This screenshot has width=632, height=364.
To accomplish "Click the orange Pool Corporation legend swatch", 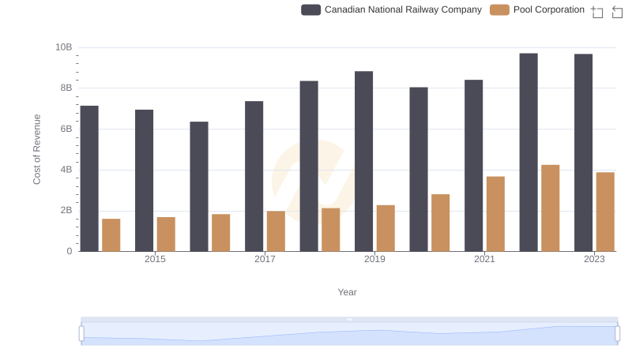I will (x=499, y=9).
